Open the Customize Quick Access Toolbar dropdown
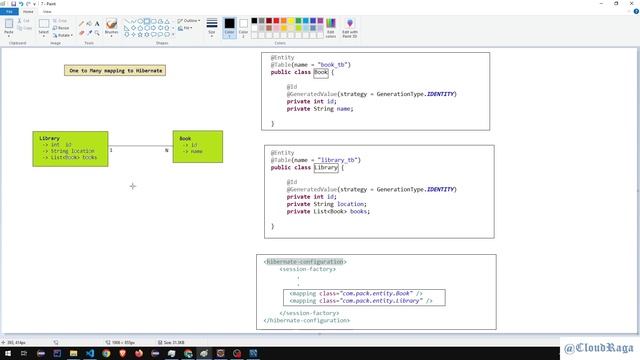640x360 pixels. (35, 4)
